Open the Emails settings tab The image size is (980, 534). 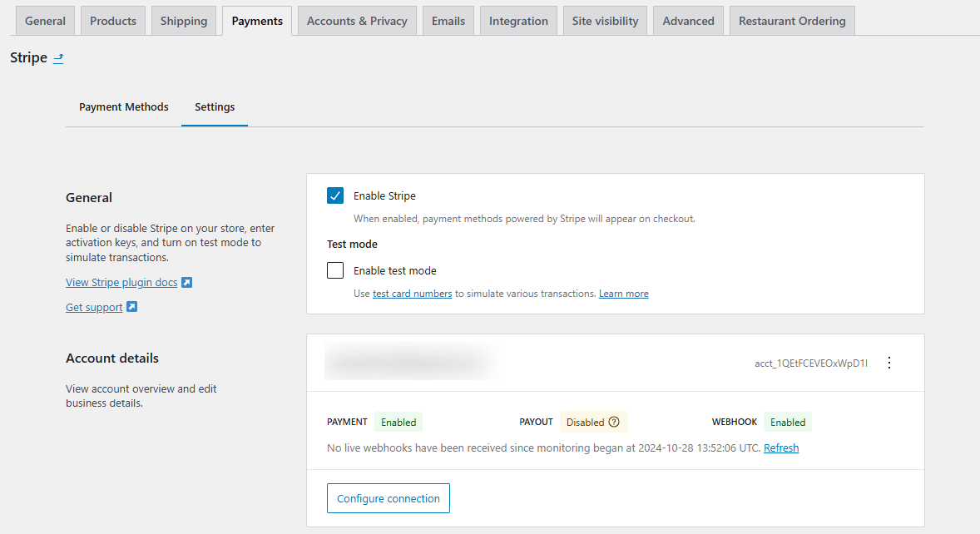click(448, 20)
